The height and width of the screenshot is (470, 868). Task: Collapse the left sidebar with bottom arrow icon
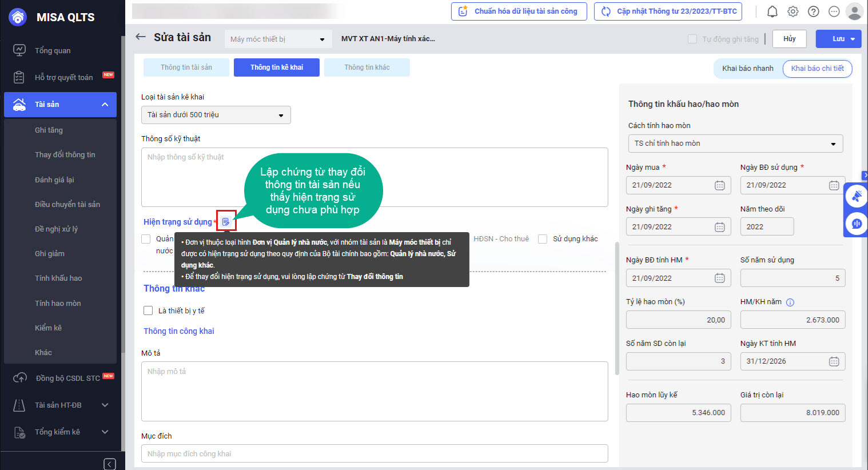point(110,464)
